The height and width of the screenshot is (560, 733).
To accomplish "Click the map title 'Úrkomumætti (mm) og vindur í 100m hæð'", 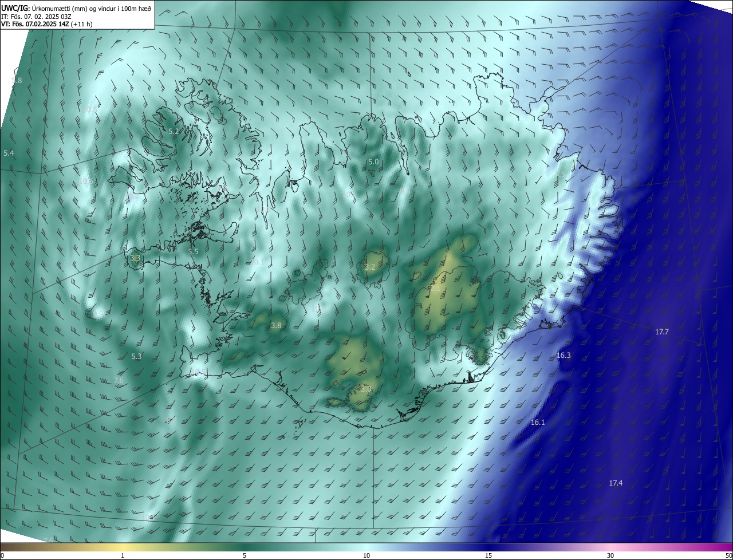I will 91,7.
